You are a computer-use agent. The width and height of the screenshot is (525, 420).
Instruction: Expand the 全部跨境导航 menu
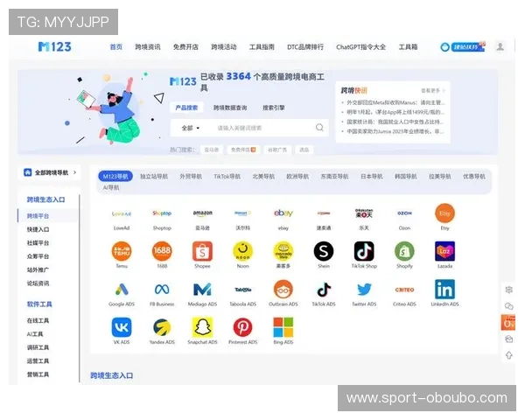(x=50, y=172)
